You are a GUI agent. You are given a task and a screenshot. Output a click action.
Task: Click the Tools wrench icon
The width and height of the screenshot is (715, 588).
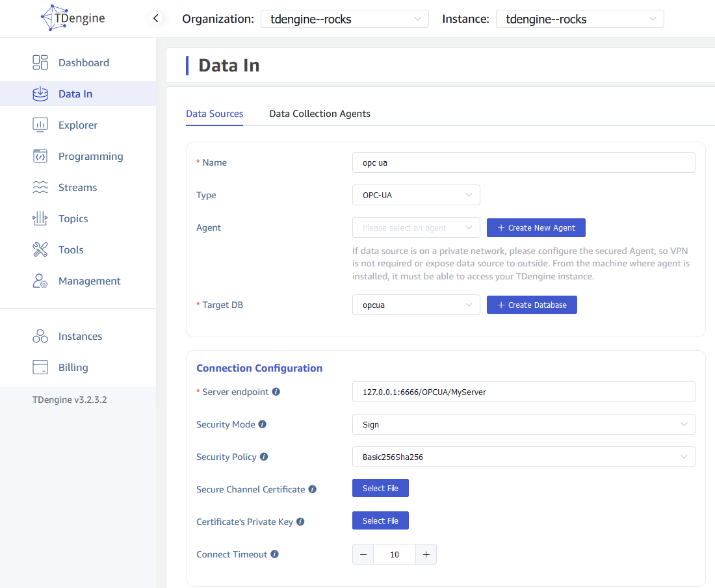coord(40,249)
